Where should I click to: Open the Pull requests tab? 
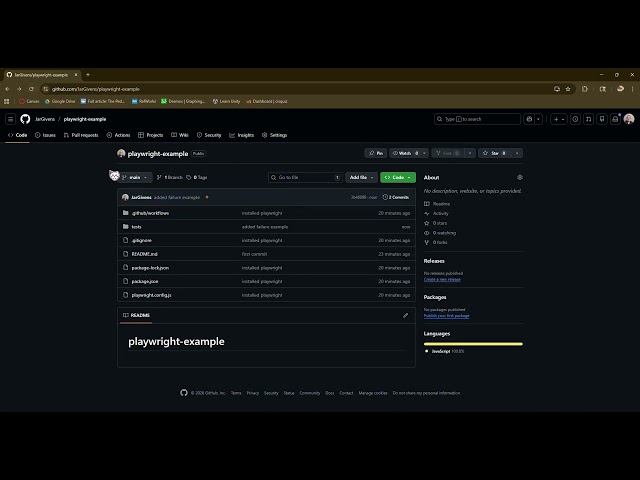click(81, 135)
